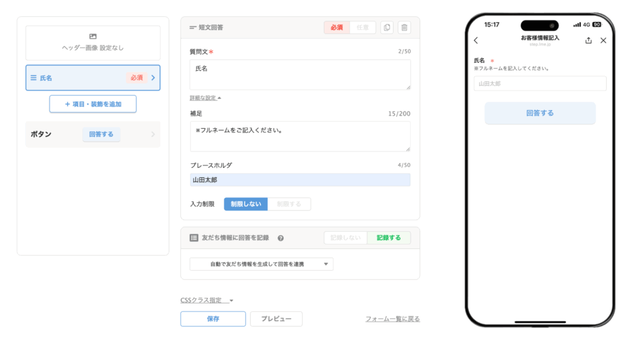The width and height of the screenshot is (644, 362).
Task: Collapse the 詳細な設定 section
Action: click(x=206, y=98)
